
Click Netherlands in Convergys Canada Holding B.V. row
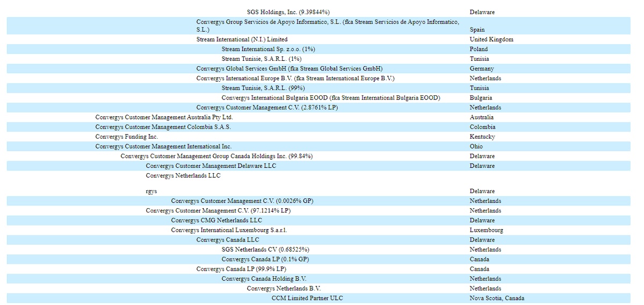[x=486, y=279]
